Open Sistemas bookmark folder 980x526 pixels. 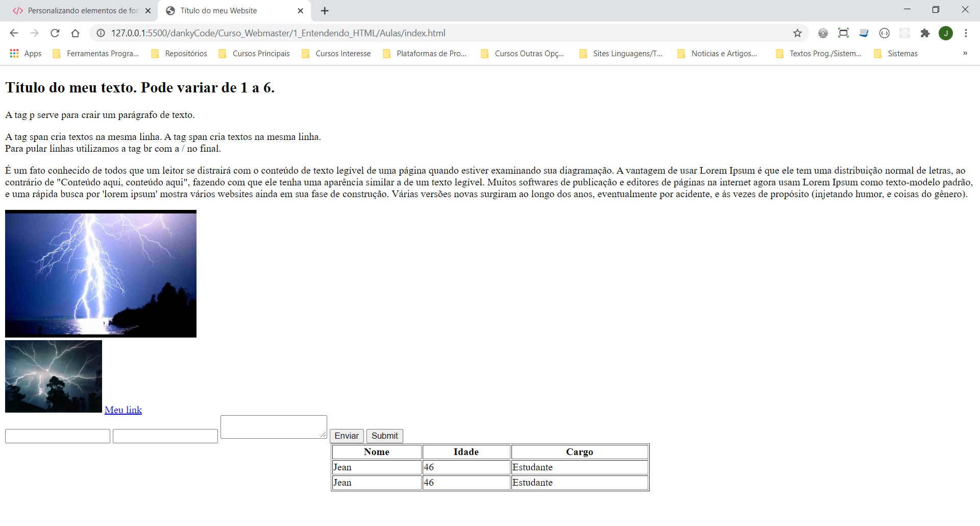coord(896,54)
